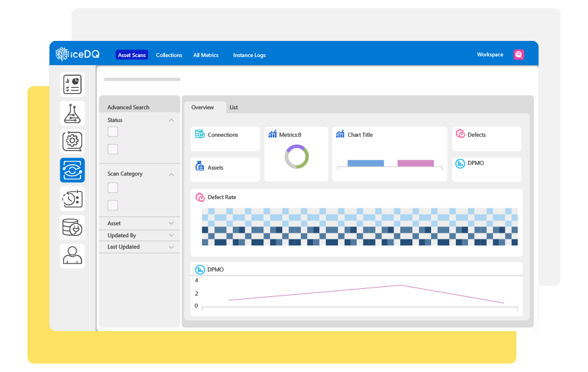Click the Defect Rate panel icon

coord(200,197)
